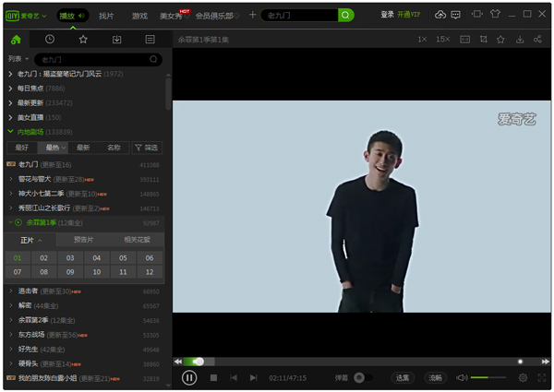Open the messages chat icon
Viewport: 554px width, 392px height.
[456, 15]
